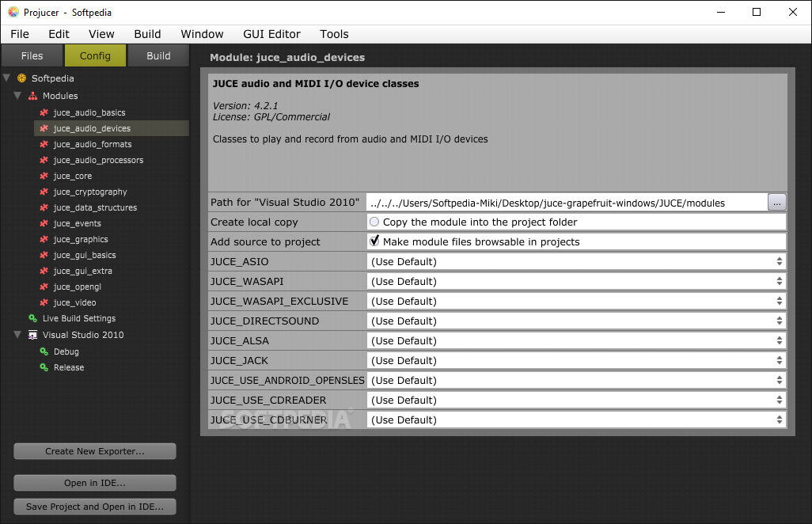This screenshot has width=812, height=524.
Task: Open the File menu
Action: pyautogui.click(x=20, y=34)
